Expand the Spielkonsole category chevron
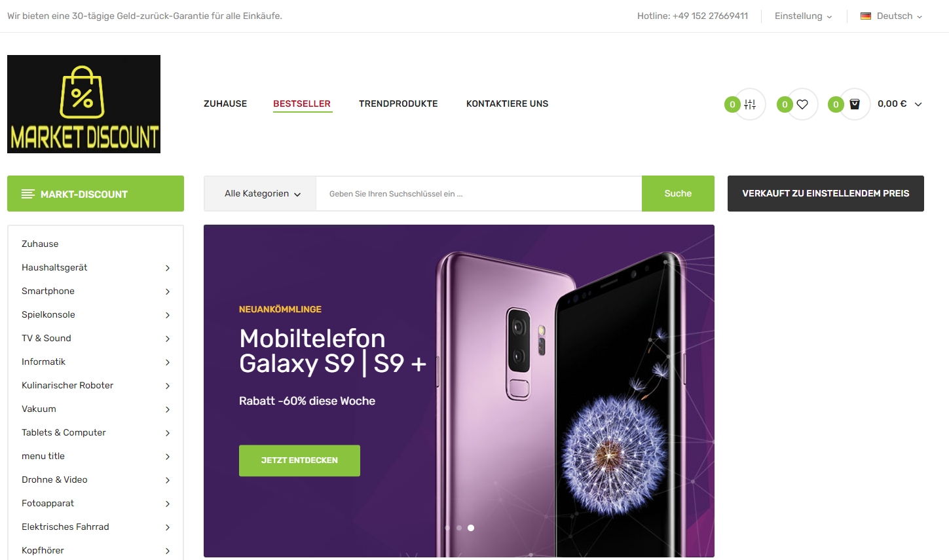The width and height of the screenshot is (949, 560). [168, 315]
